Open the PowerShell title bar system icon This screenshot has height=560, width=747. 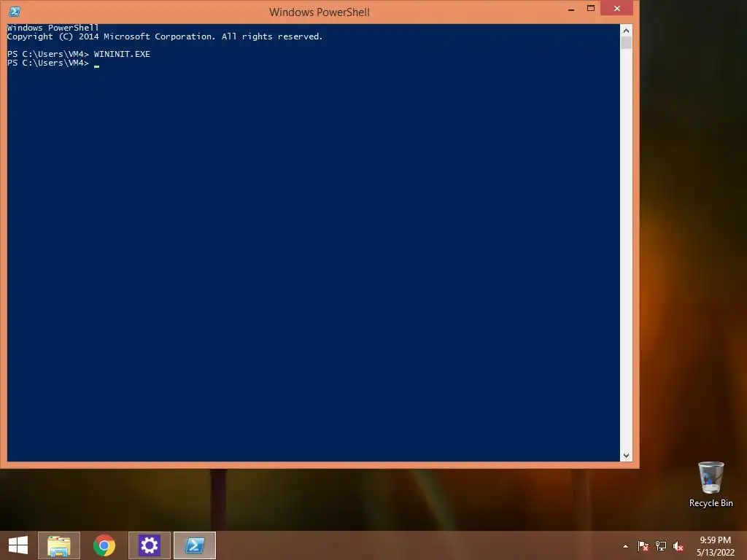15,12
